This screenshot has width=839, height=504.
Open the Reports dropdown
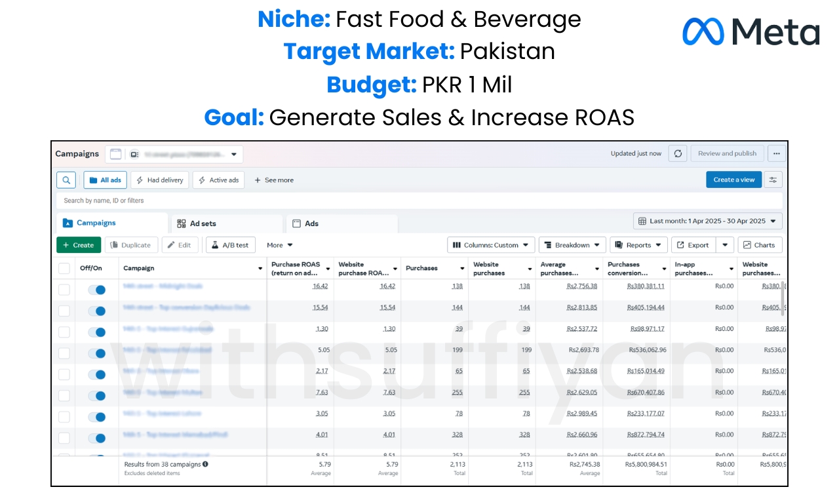[638, 245]
